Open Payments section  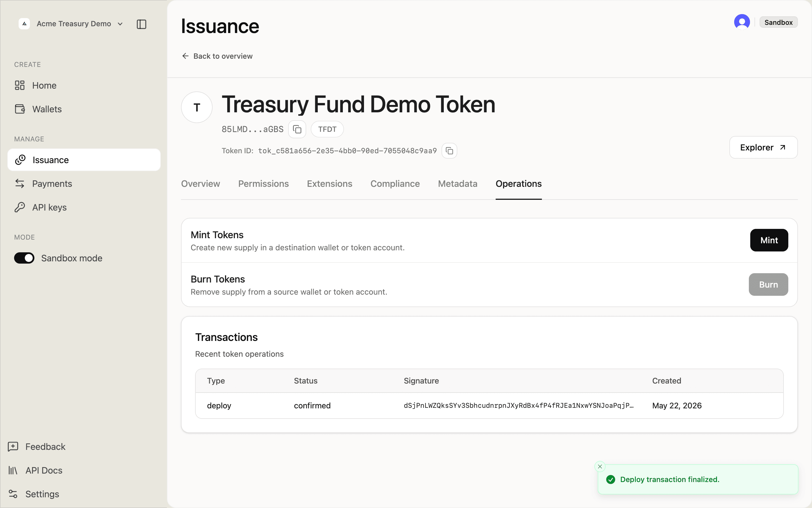(x=84, y=184)
